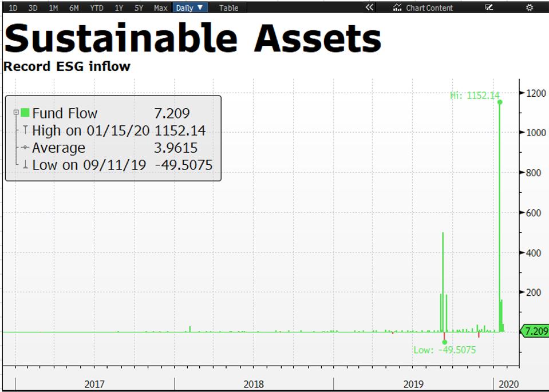Click the green Fund Flow color swatch
The height and width of the screenshot is (392, 549).
pyautogui.click(x=25, y=113)
